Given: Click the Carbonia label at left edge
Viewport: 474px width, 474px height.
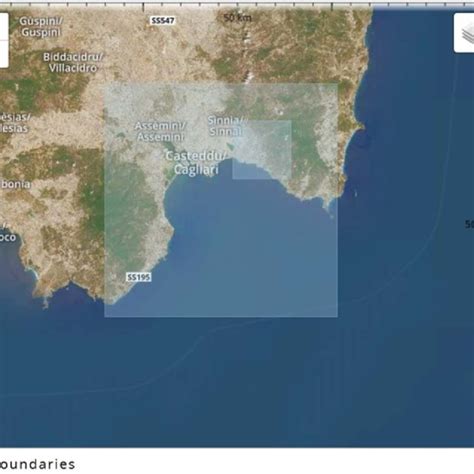Looking at the screenshot, I should coord(15,184).
